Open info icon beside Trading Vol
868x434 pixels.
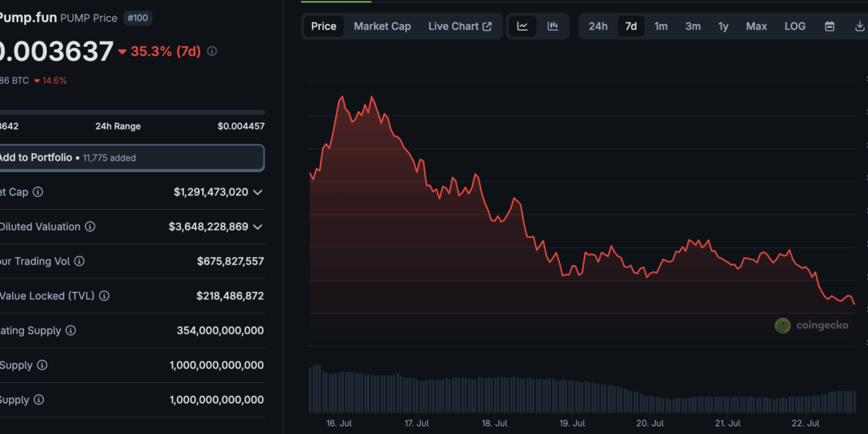coord(79,261)
